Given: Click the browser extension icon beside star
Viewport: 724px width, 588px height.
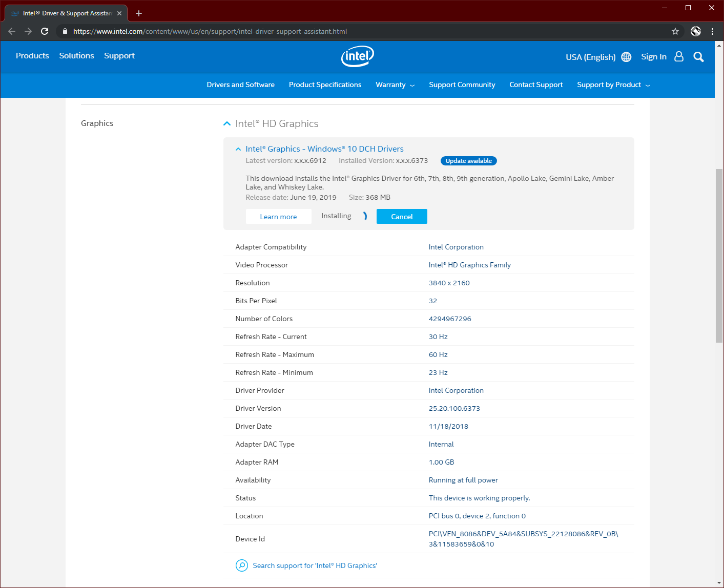Looking at the screenshot, I should click(696, 31).
